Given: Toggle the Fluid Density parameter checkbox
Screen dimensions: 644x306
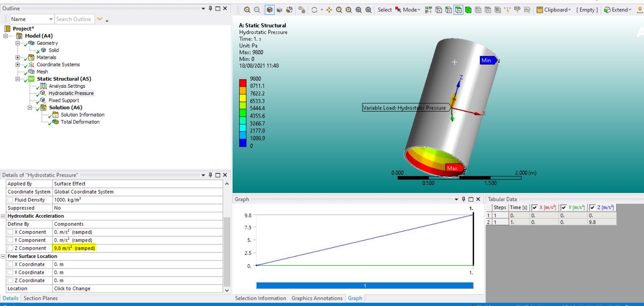Looking at the screenshot, I should [x=10, y=200].
